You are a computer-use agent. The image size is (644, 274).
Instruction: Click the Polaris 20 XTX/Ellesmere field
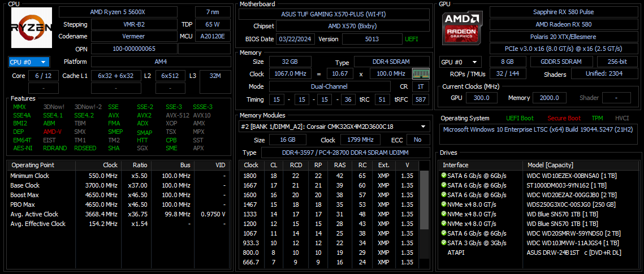(x=564, y=37)
